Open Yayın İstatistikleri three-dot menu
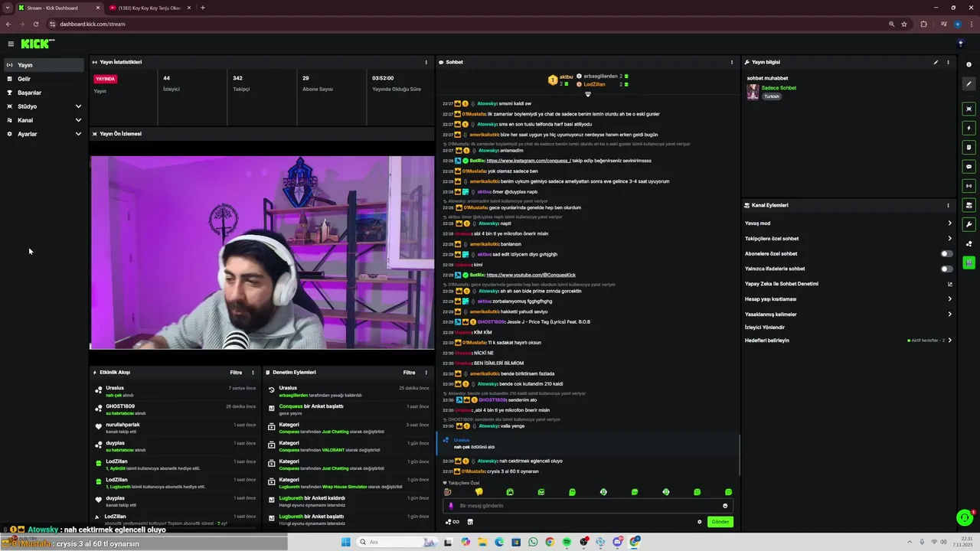This screenshot has height=551, width=980. [x=426, y=62]
